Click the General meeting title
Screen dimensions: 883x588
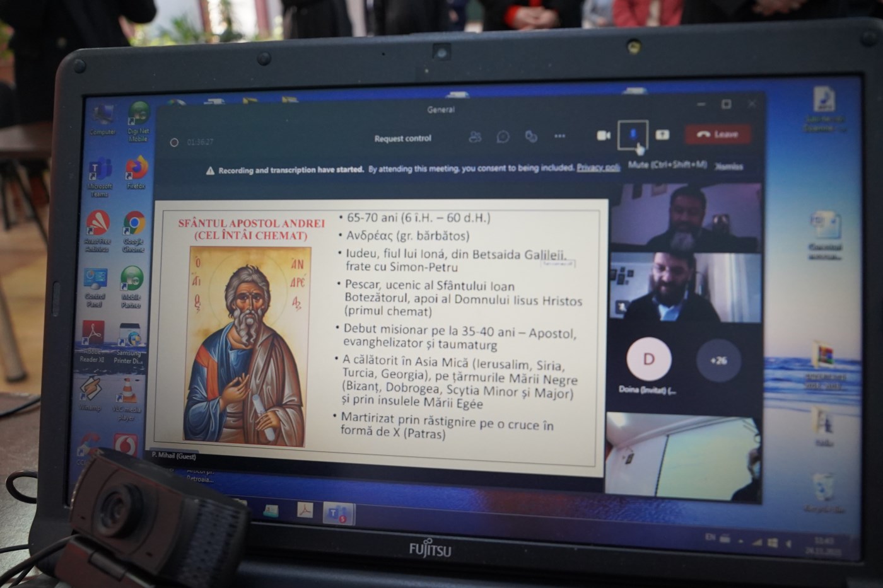tap(441, 109)
